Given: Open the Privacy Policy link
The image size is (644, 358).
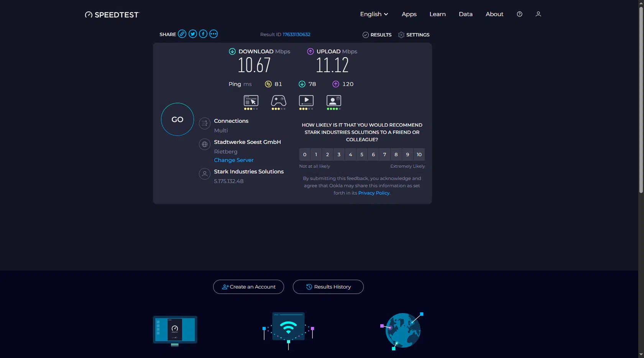Looking at the screenshot, I should tap(374, 193).
